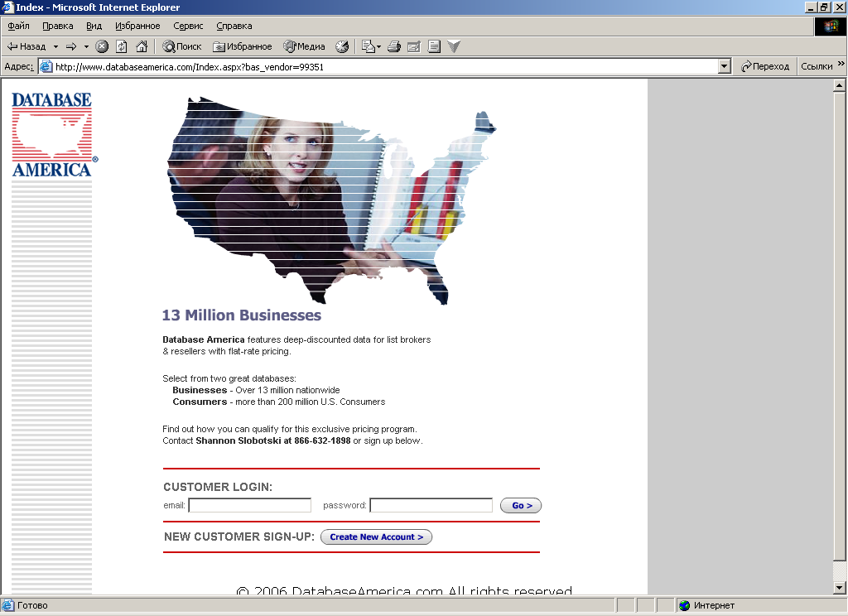Click the vertical scrollbar down arrow
848x616 pixels.
[x=840, y=587]
